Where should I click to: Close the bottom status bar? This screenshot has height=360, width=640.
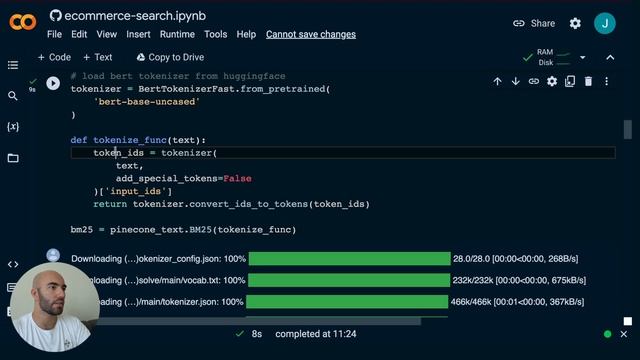pos(624,334)
